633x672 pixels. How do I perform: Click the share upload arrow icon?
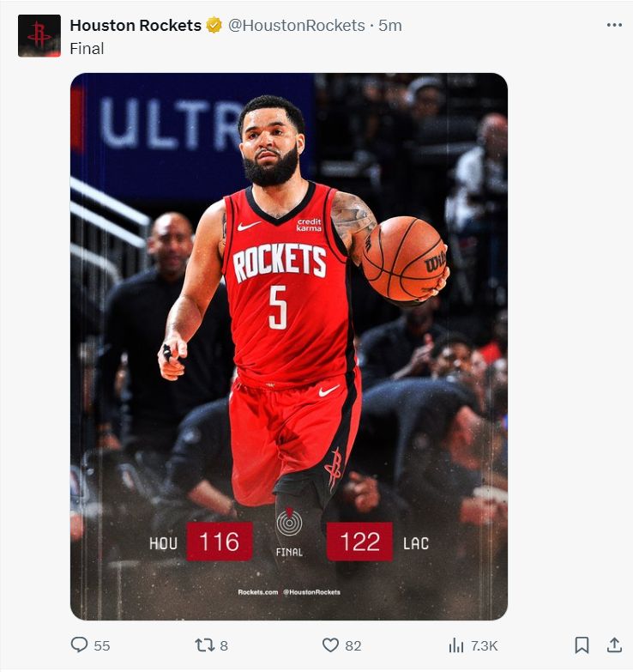tap(614, 645)
